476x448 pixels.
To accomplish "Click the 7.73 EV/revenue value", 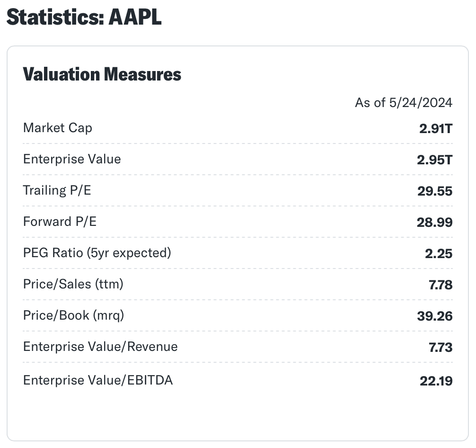I will coord(441,348).
